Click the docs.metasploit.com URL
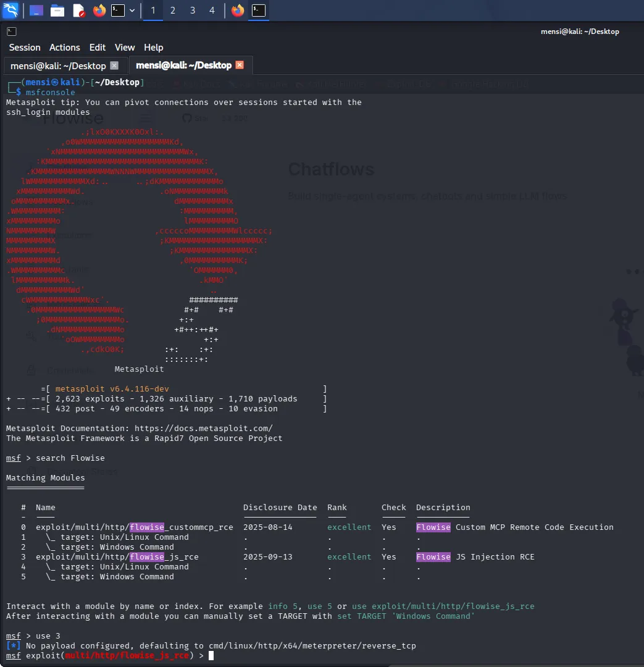 [204, 429]
